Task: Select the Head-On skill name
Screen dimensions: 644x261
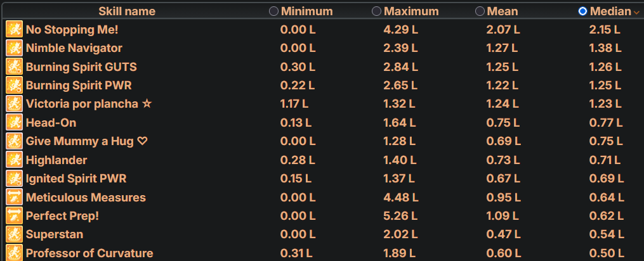Action: (51, 123)
